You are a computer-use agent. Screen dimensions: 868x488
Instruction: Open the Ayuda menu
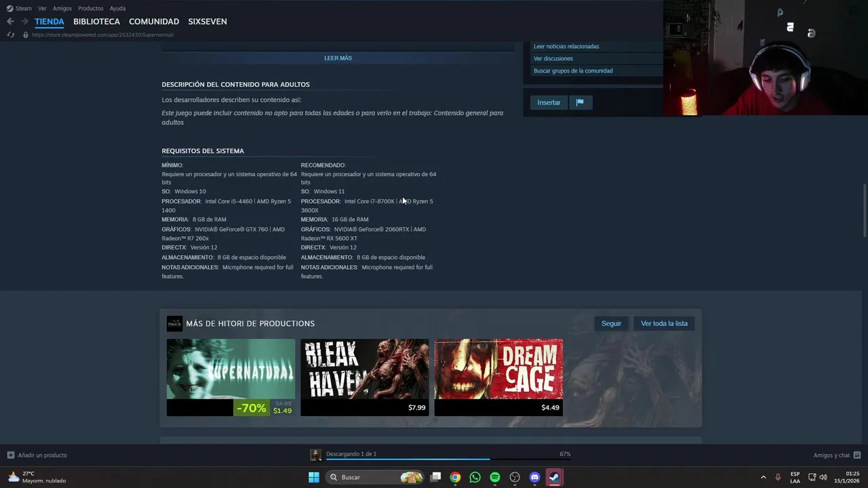(117, 8)
